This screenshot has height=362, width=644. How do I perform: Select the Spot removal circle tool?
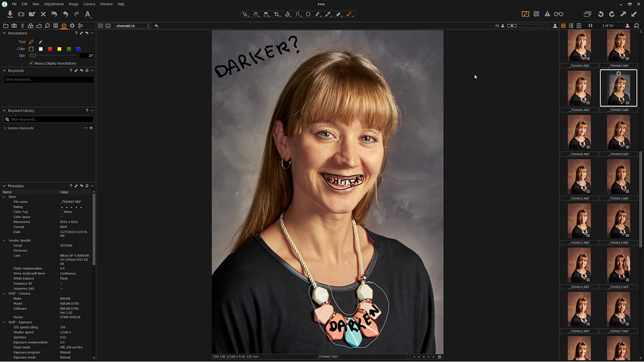click(x=308, y=14)
